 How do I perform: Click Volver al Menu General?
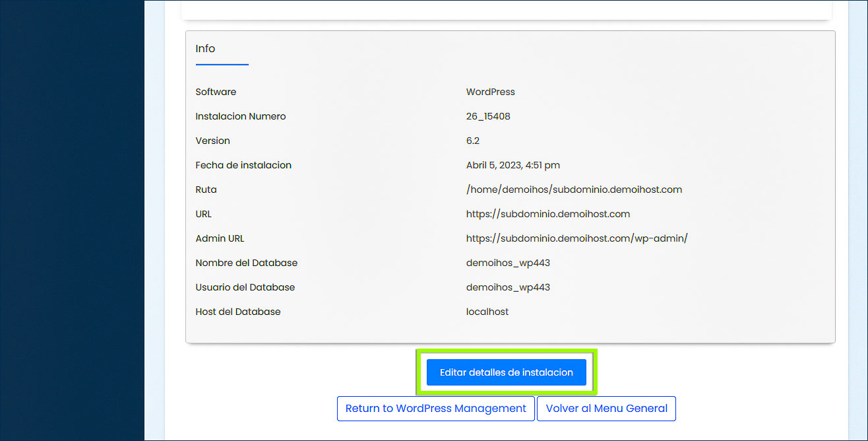click(x=605, y=408)
